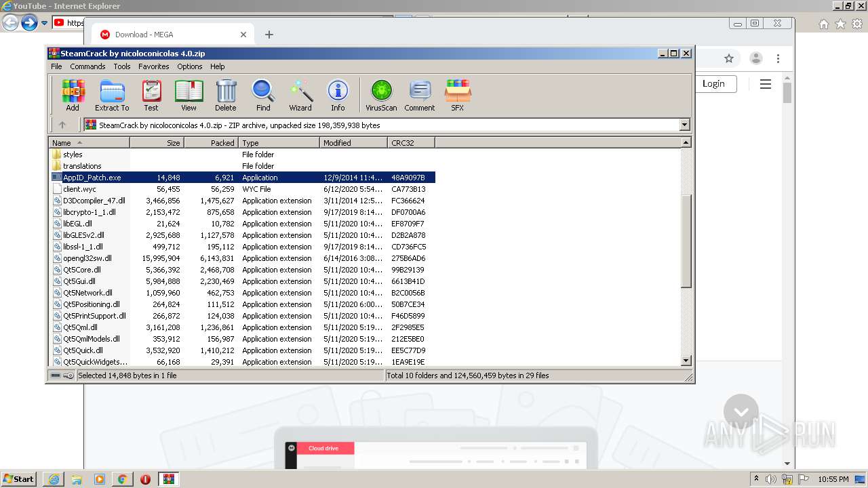Image resolution: width=868 pixels, height=488 pixels.
Task: Show archive Info
Action: point(338,95)
